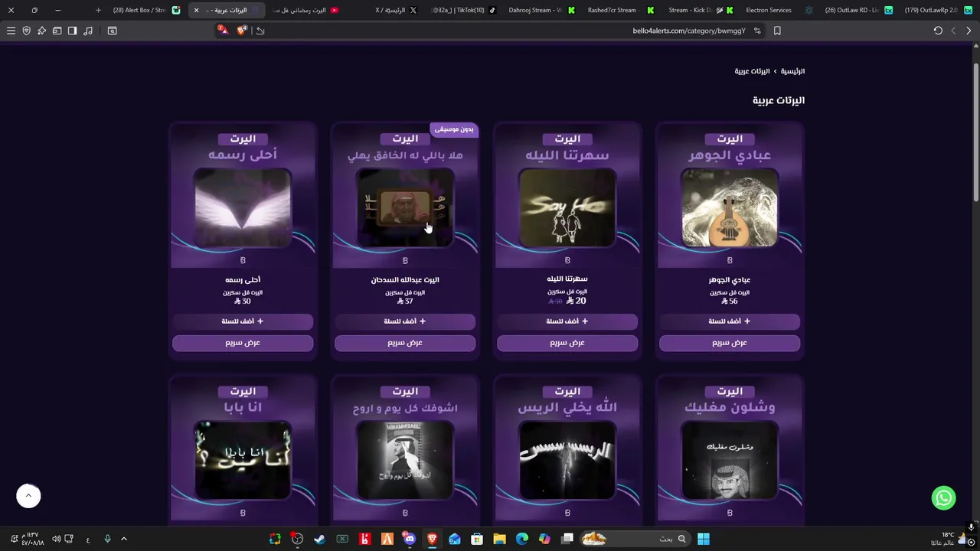This screenshot has height=551, width=980.
Task: Open the volume icon in system tray
Action: pyautogui.click(x=56, y=539)
